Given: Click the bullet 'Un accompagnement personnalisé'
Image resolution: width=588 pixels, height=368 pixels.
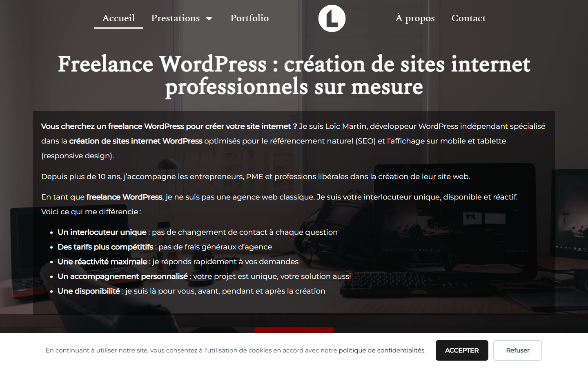Looking at the screenshot, I should tap(123, 276).
